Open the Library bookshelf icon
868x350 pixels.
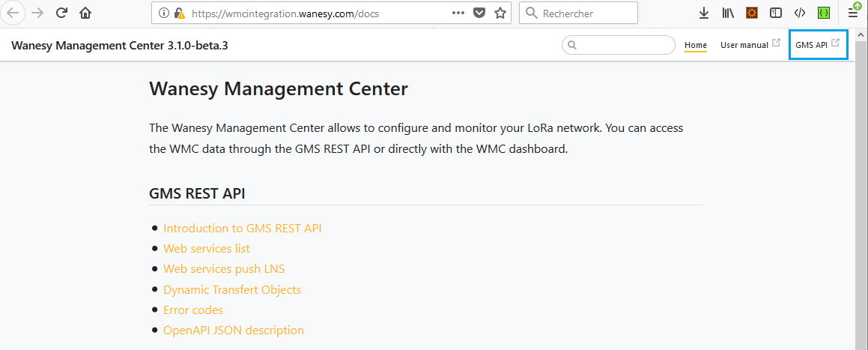(728, 13)
